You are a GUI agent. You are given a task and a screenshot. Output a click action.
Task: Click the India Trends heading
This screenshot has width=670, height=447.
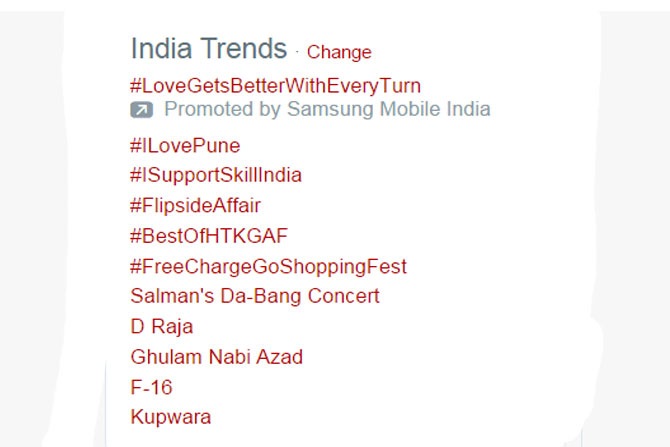[208, 48]
